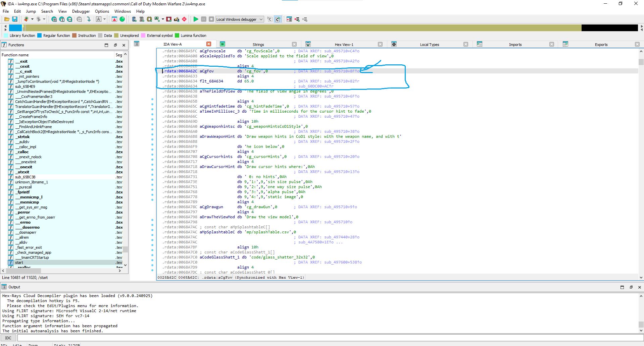The width and height of the screenshot is (644, 346).
Task: Click the Jump back navigation icon
Action: pos(26,19)
